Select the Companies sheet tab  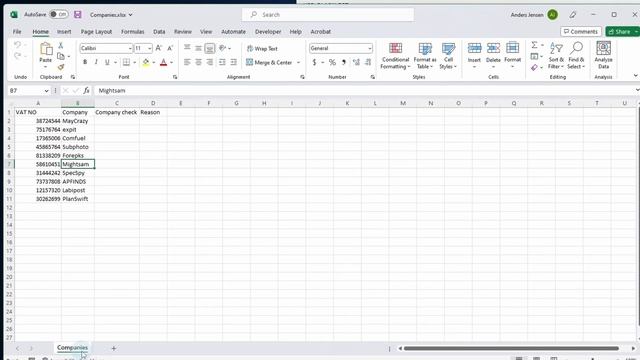click(x=72, y=348)
